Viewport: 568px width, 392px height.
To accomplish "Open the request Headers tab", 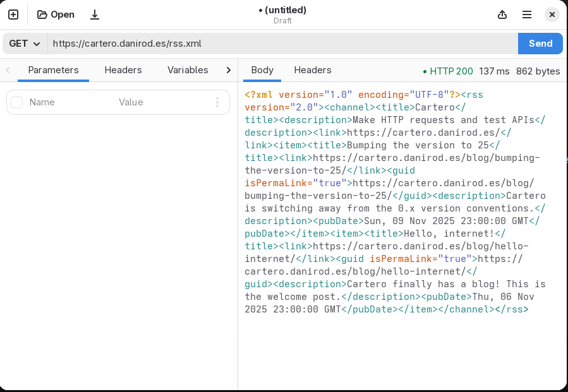I will 123,70.
